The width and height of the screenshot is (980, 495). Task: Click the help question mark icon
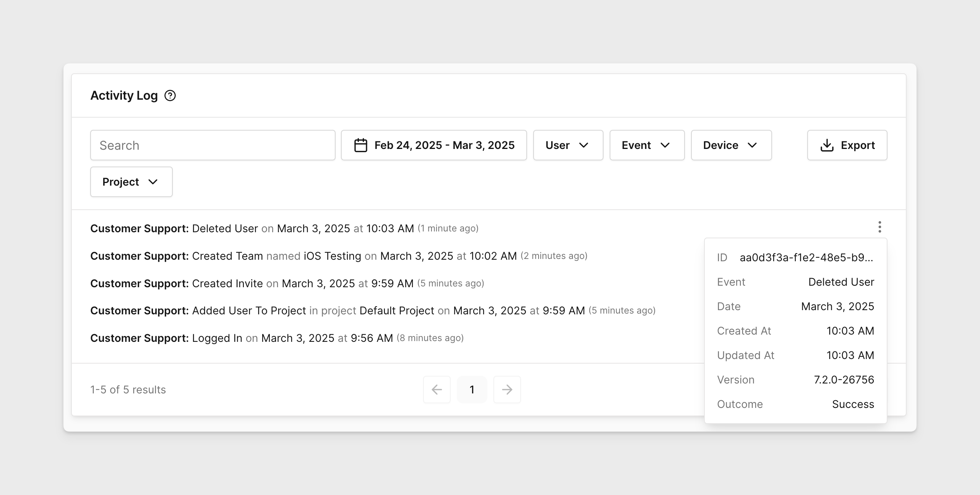point(170,96)
